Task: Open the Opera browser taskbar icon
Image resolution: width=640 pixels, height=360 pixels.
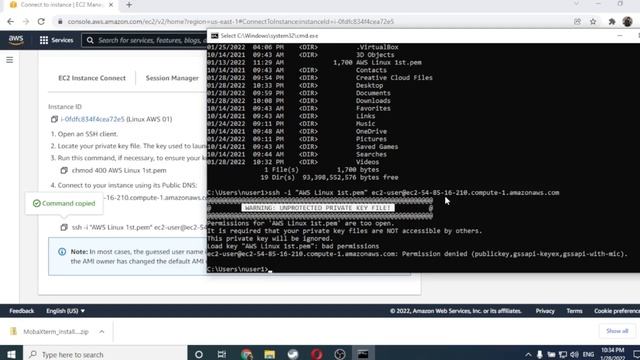Action: coord(316,354)
